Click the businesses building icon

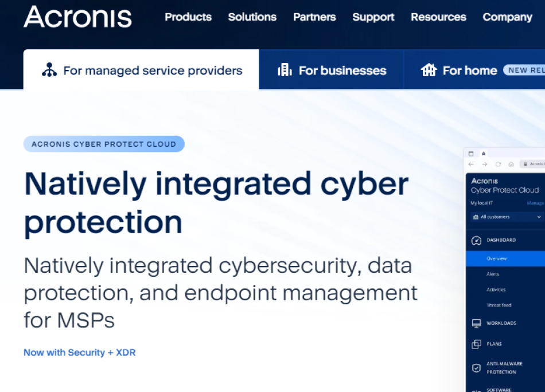285,70
